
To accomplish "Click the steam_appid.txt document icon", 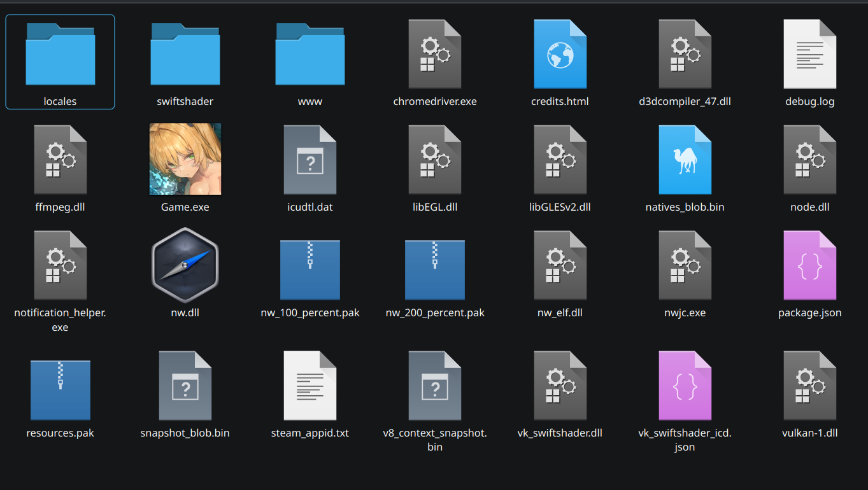I will click(x=310, y=386).
